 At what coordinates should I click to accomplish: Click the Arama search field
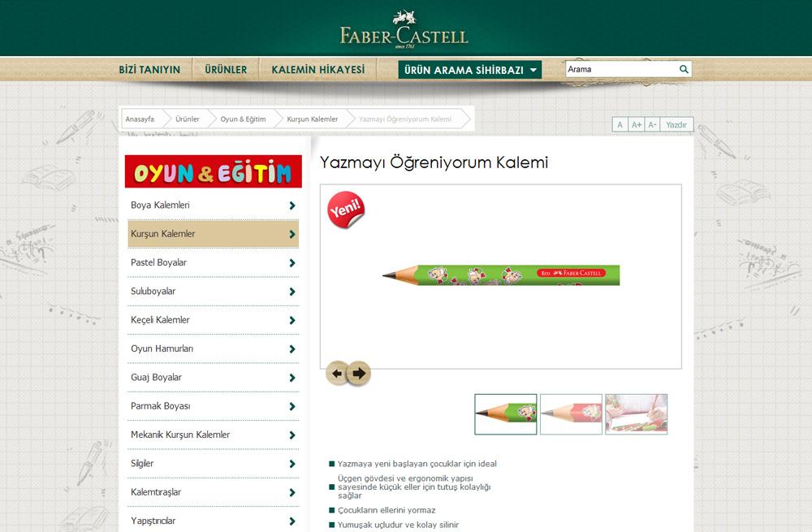click(621, 69)
